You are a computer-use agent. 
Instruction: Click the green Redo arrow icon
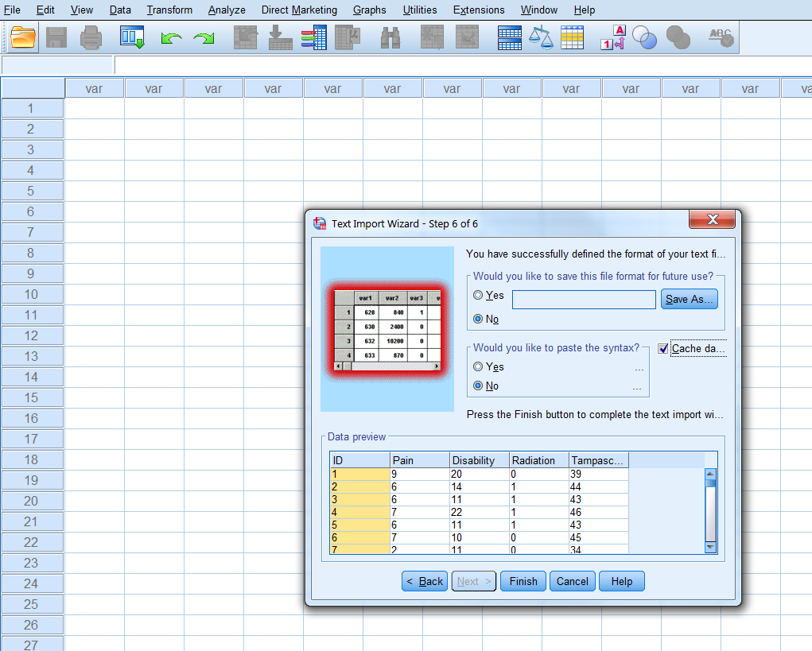pos(204,38)
